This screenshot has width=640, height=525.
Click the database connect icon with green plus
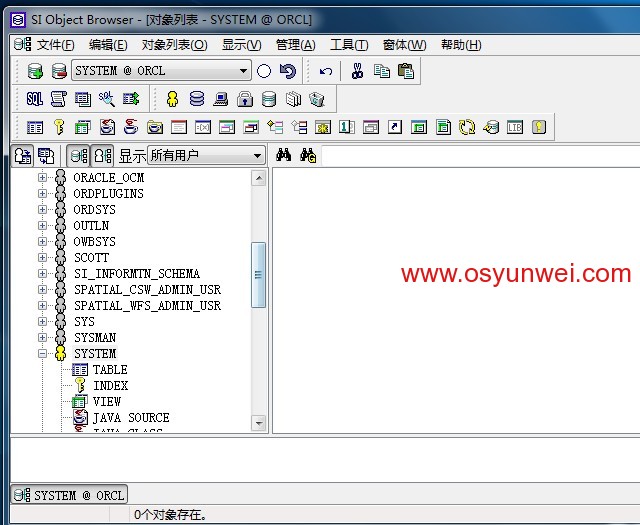pyautogui.click(x=35, y=71)
